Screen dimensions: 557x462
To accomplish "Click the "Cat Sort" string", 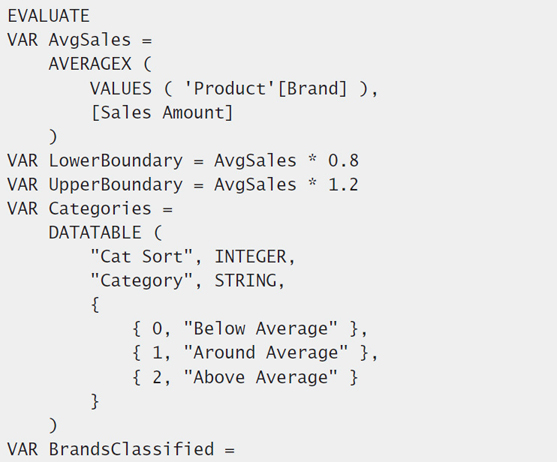I will 141,256.
